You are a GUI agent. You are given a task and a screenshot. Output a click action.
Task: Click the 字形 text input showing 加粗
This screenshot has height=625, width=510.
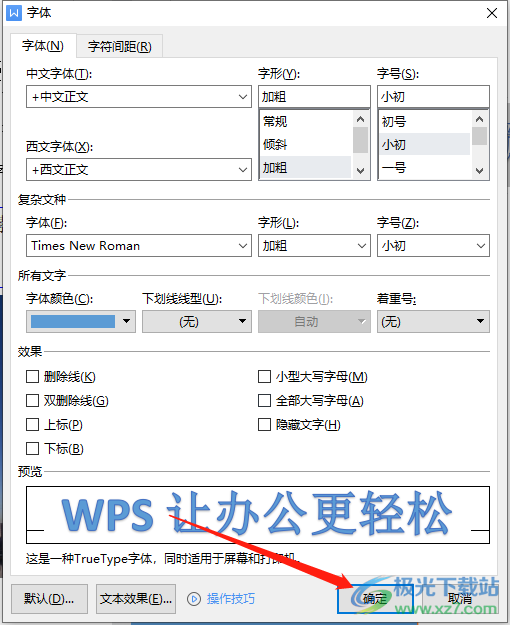(314, 97)
